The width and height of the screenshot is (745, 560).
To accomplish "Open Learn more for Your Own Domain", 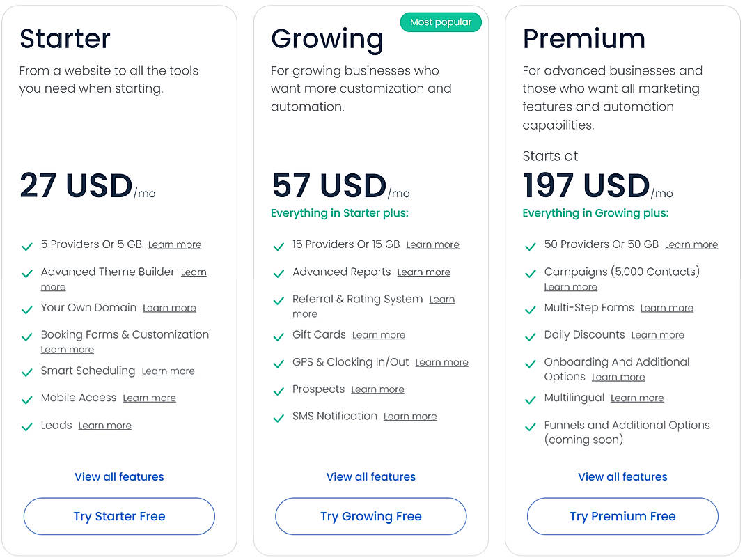I will tap(169, 308).
